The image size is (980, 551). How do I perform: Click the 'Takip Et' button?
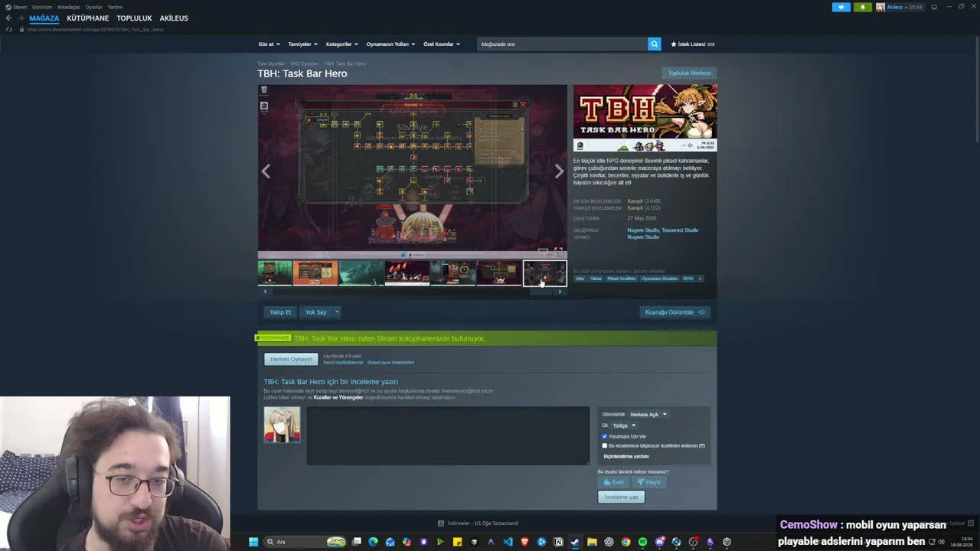280,312
